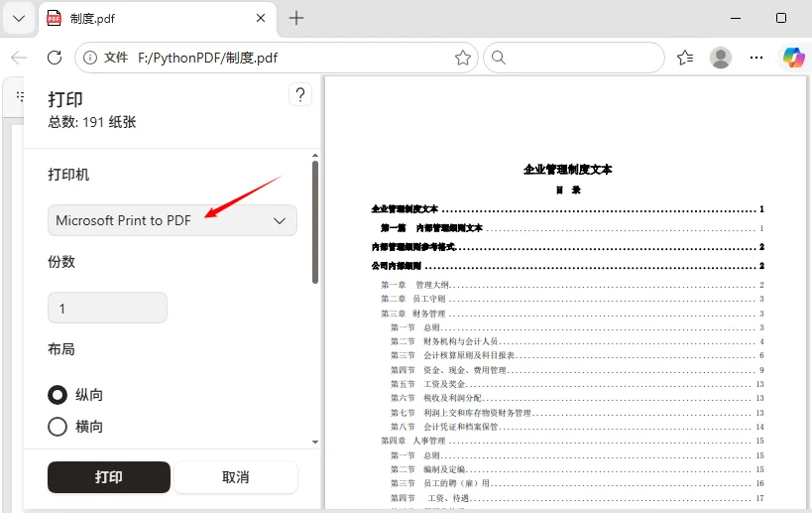Click the 第七节 利润上交和库存物资财务管理 entry
Screen dimensions: 812x513
pyautogui.click(x=577, y=413)
